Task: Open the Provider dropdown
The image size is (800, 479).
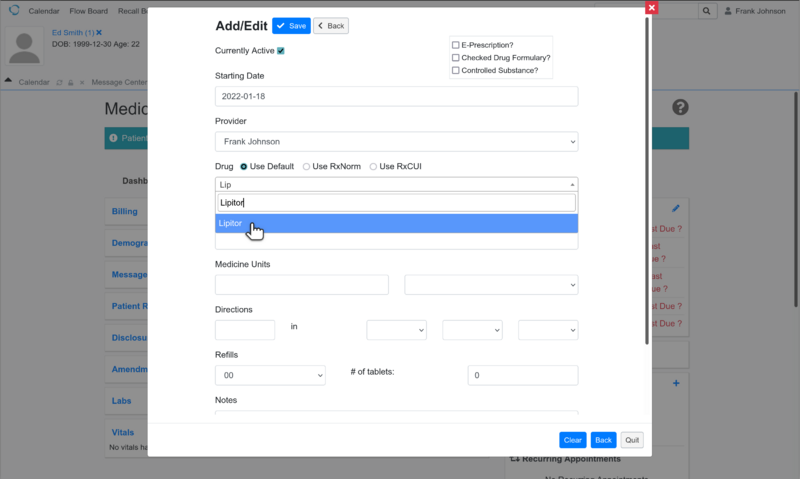Action: (396, 142)
